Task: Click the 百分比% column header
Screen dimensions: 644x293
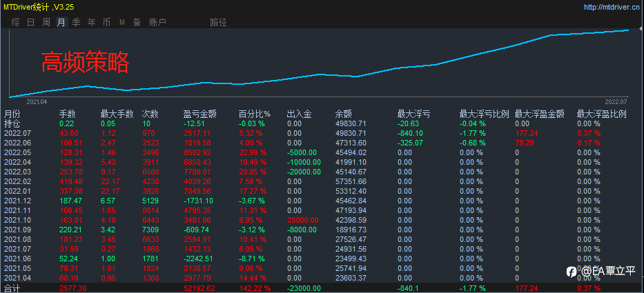Action: 255,114
